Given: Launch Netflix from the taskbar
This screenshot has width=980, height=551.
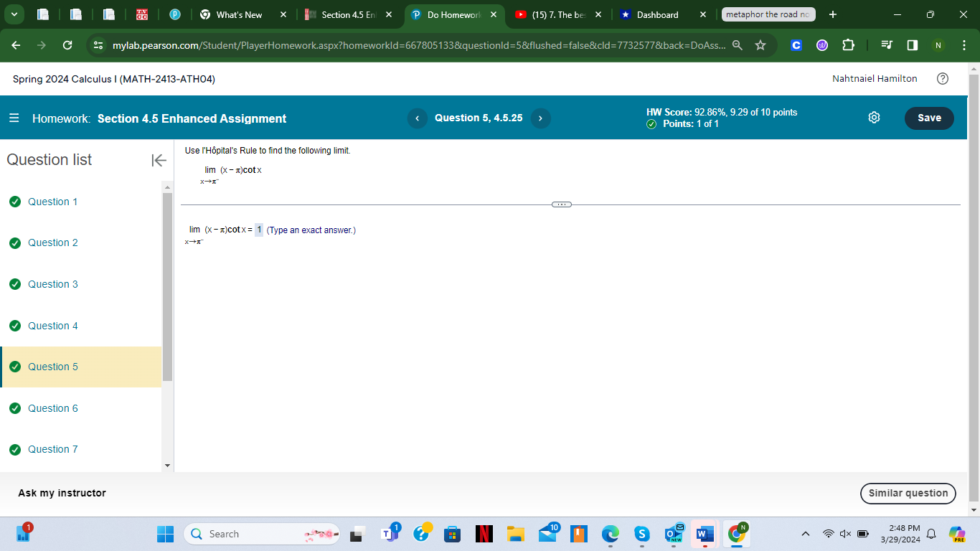Looking at the screenshot, I should click(483, 534).
